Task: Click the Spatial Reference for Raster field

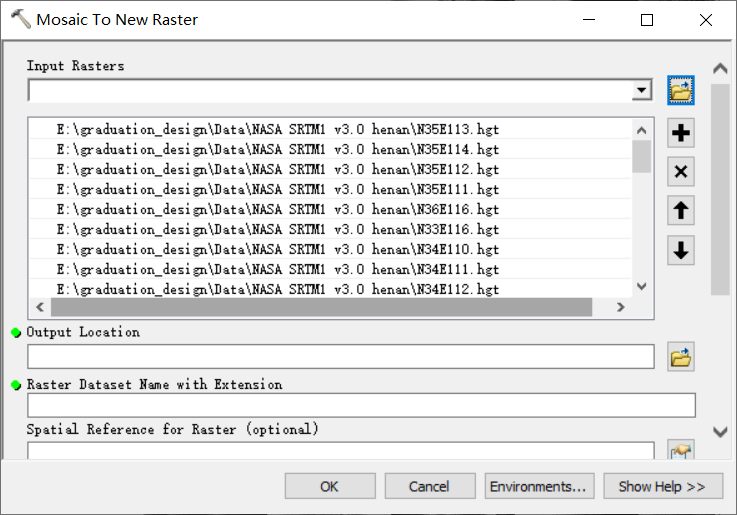Action: 341,451
